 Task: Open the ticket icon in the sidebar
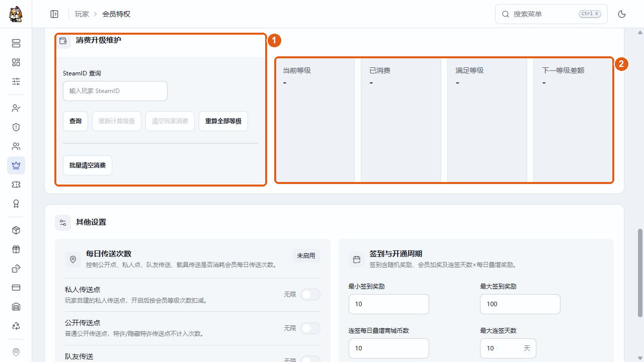(x=16, y=185)
